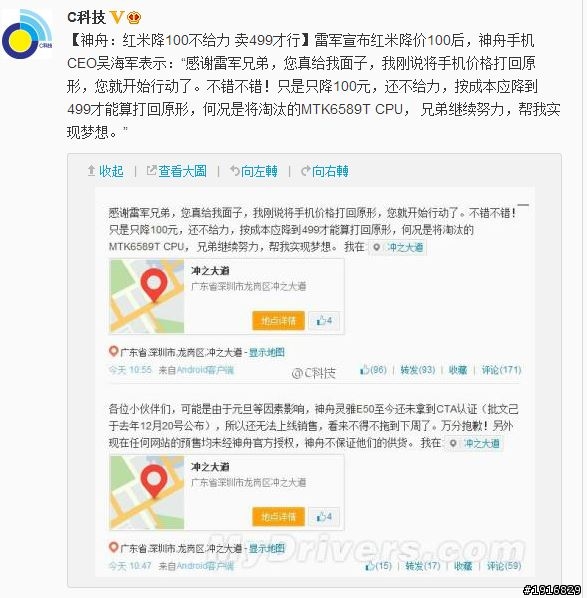Click the crown membership badge icon
Image resolution: width=587 pixels, height=598 pixels.
coord(134,17)
